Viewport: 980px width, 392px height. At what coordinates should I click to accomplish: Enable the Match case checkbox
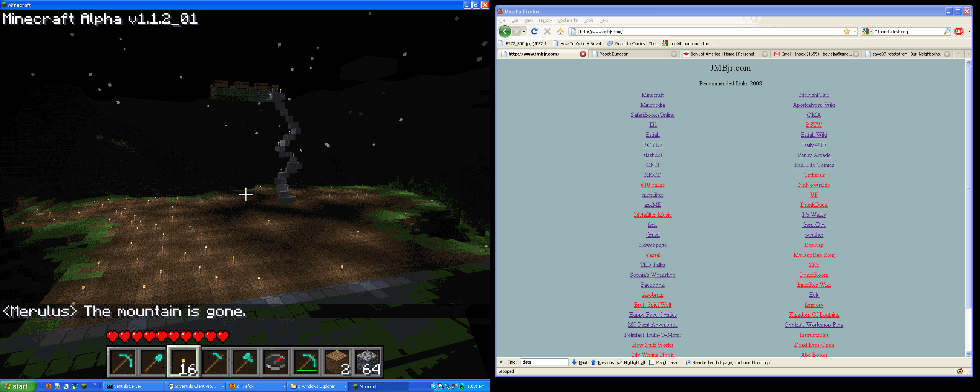point(652,362)
